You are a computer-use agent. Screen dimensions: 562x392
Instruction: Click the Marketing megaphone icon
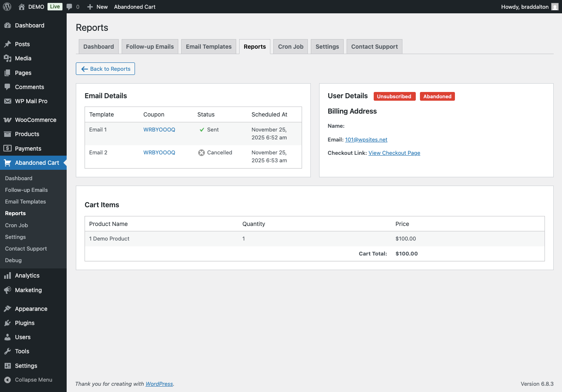point(7,290)
